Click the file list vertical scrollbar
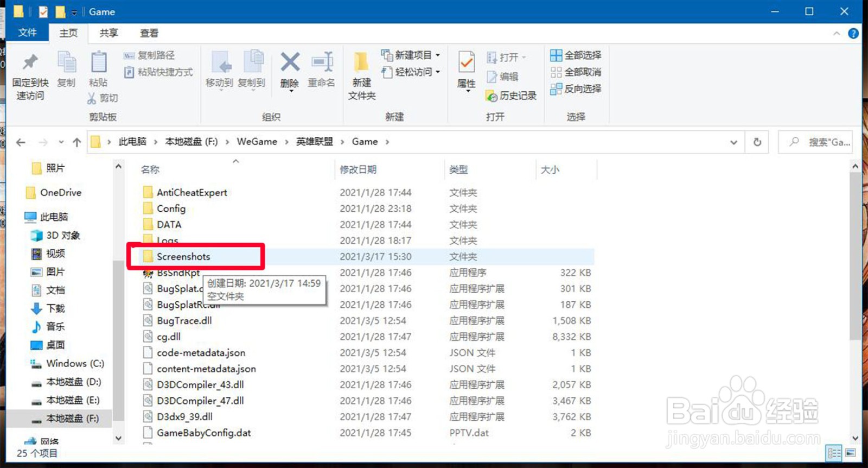This screenshot has height=468, width=868. tap(855, 255)
